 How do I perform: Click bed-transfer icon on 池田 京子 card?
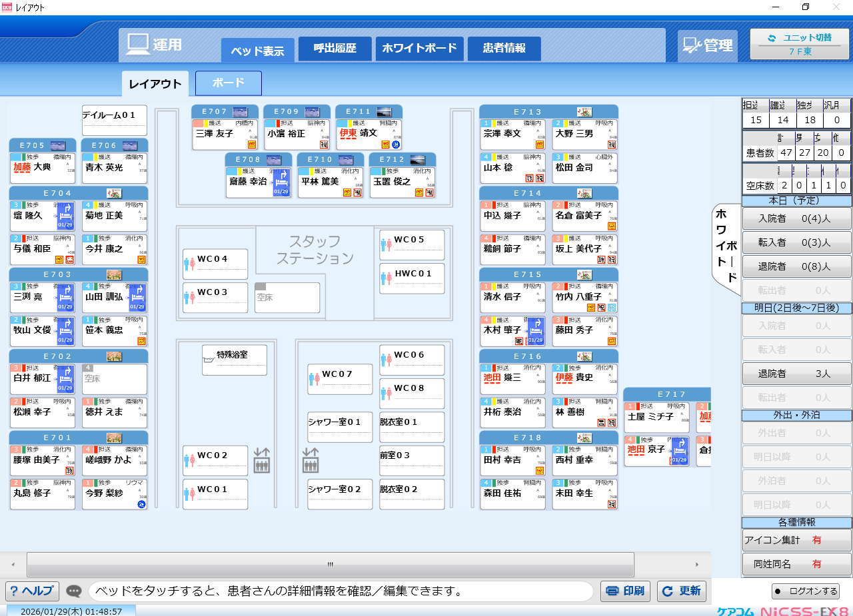679,451
